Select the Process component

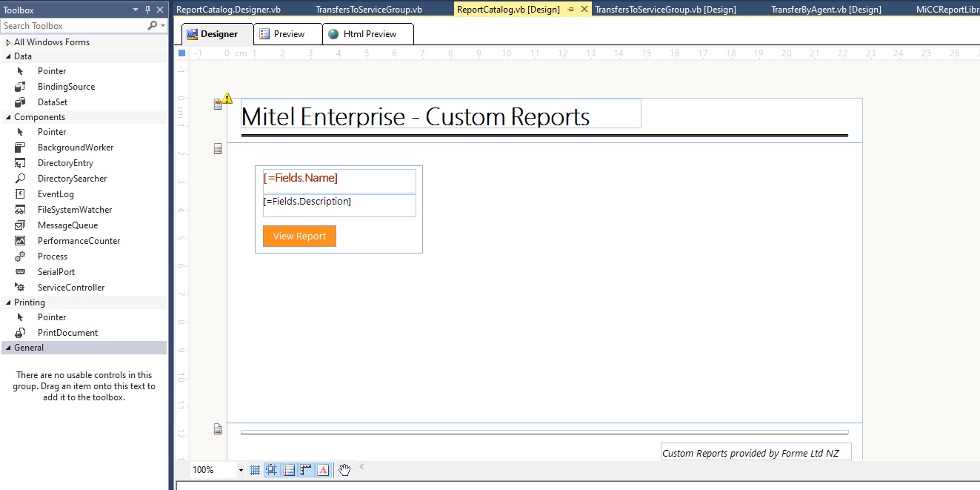coord(83,256)
